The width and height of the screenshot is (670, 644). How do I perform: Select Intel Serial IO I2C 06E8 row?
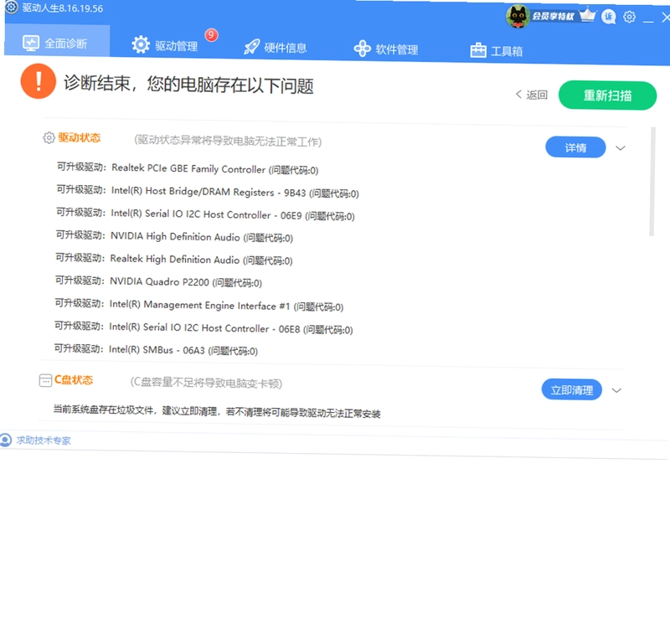(x=204, y=327)
